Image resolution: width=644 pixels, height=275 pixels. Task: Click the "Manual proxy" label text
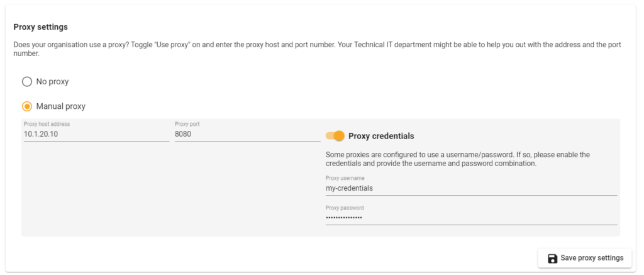pyautogui.click(x=61, y=106)
